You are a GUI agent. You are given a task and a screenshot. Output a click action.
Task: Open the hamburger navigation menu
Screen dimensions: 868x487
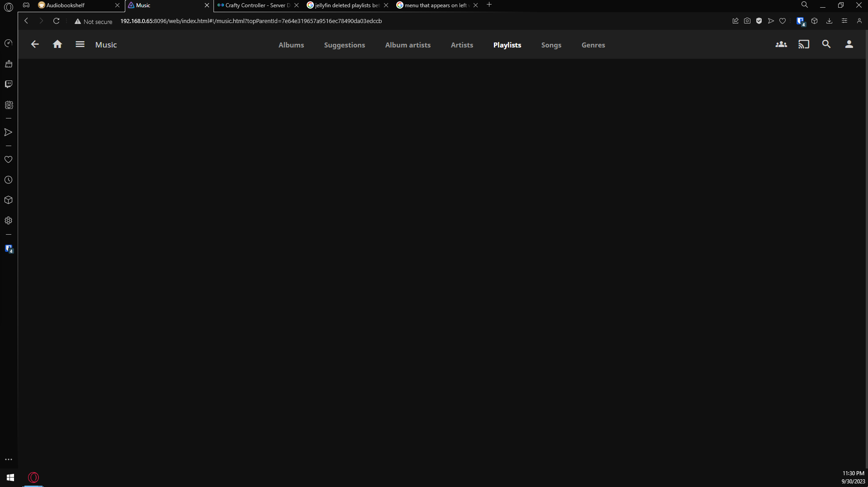[80, 44]
